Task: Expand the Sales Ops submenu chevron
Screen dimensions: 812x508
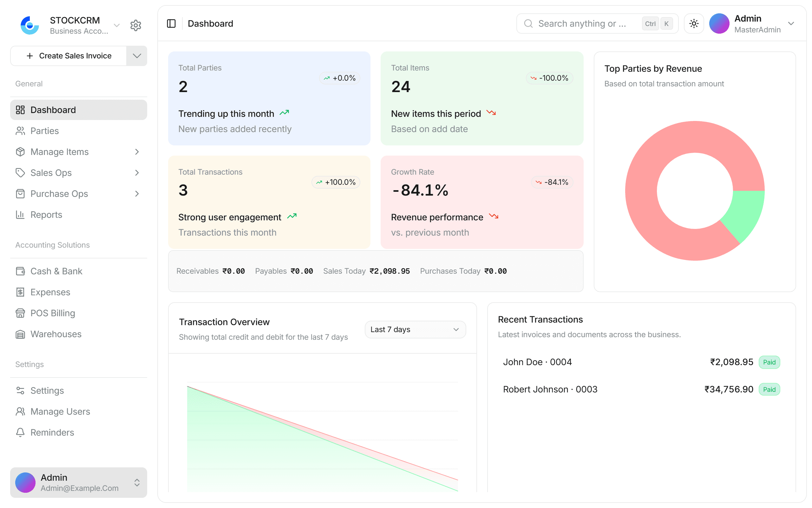Action: pyautogui.click(x=137, y=173)
